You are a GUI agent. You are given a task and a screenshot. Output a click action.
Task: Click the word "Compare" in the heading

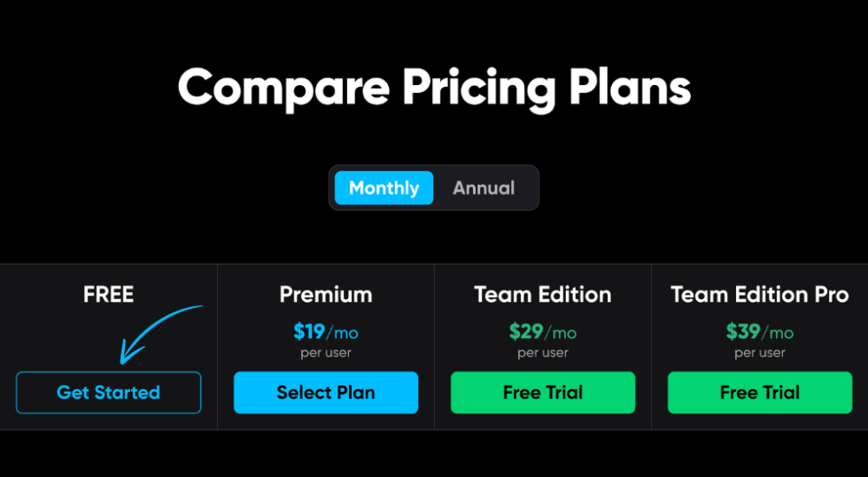(283, 88)
